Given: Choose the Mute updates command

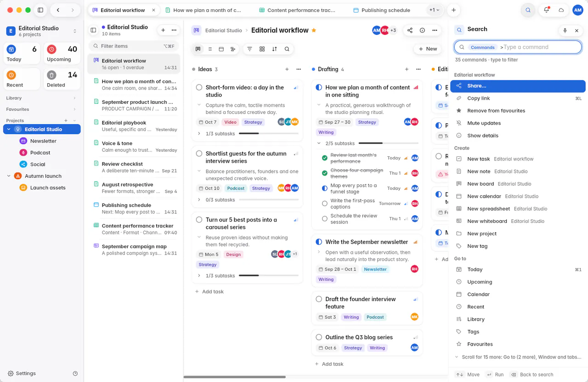Looking at the screenshot, I should click(518, 123).
